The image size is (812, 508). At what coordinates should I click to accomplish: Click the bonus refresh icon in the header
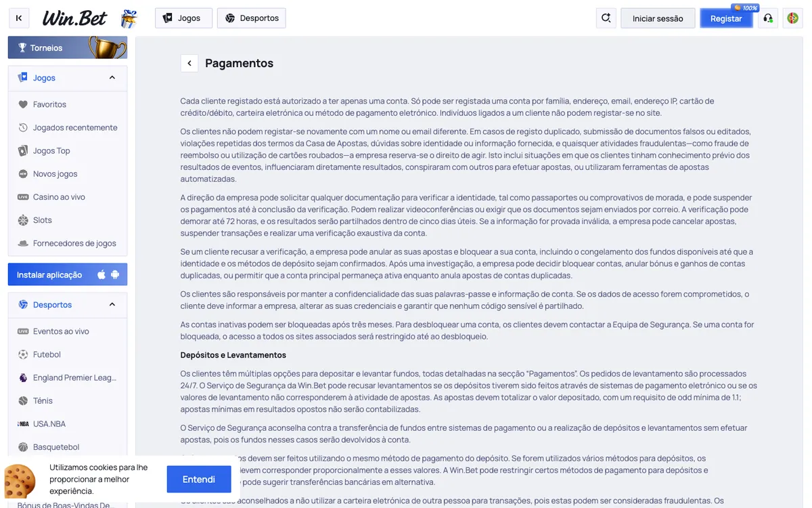[606, 18]
